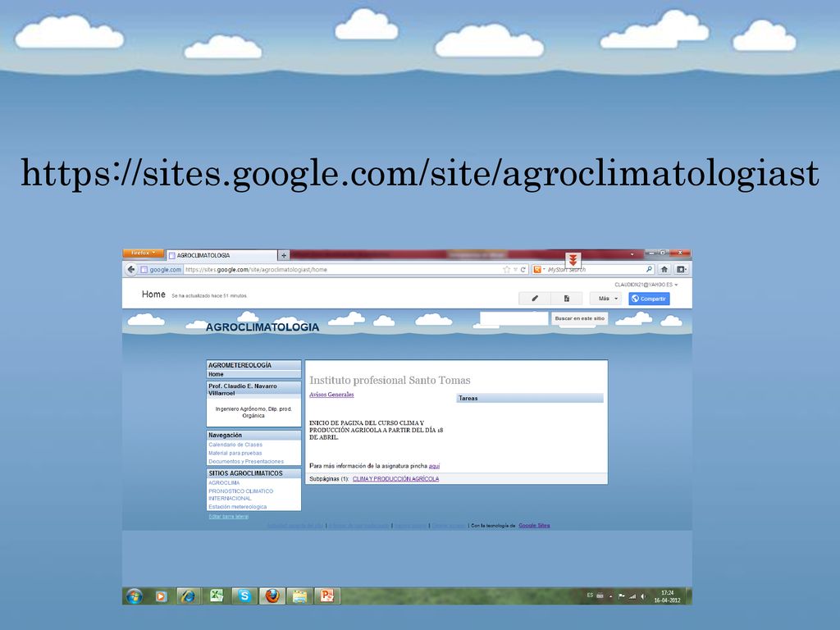Screen dimensions: 840x630
Task: Click the blue Compartir button
Action: tap(649, 299)
